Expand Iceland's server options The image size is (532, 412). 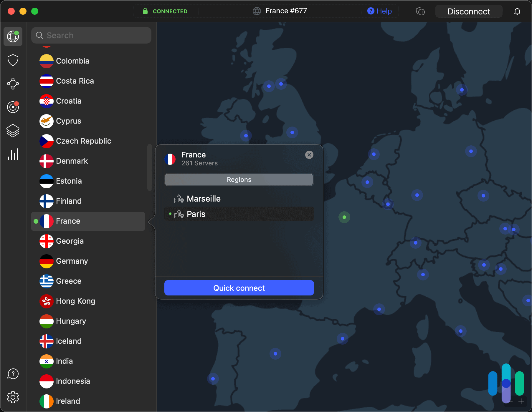pos(69,341)
